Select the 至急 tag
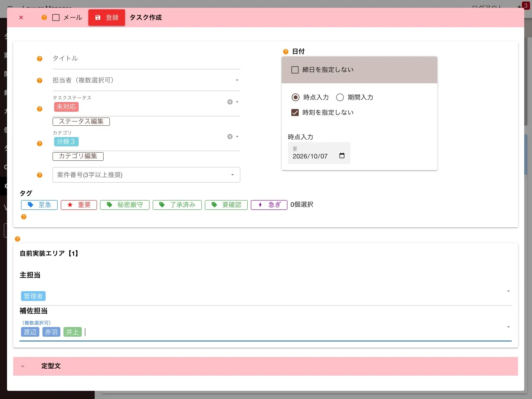Image resolution: width=532 pixels, height=399 pixels. click(x=39, y=205)
